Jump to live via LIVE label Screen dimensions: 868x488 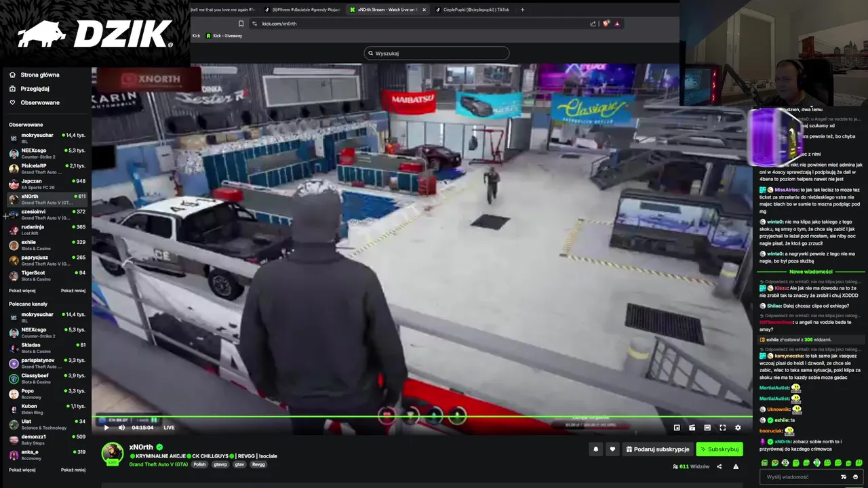pyautogui.click(x=169, y=428)
